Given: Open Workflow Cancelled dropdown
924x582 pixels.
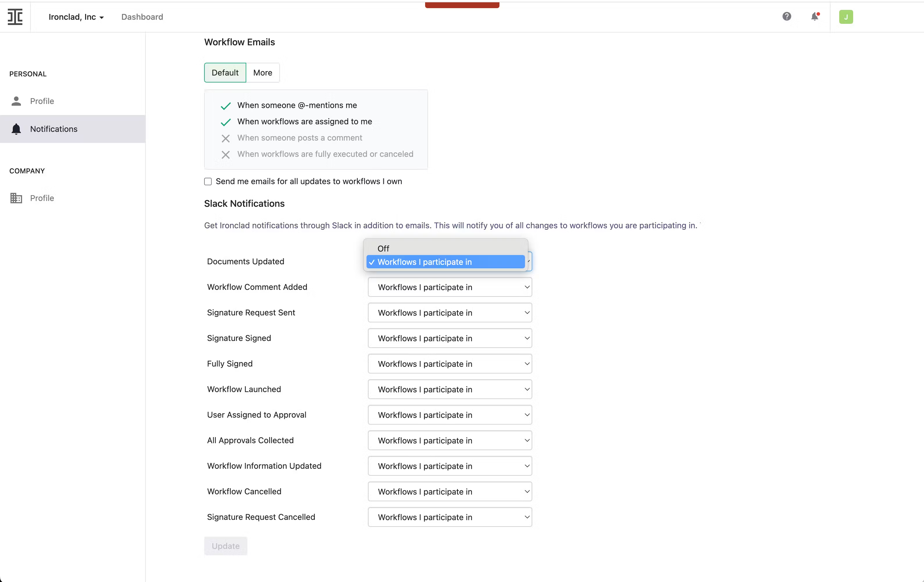Looking at the screenshot, I should point(450,491).
